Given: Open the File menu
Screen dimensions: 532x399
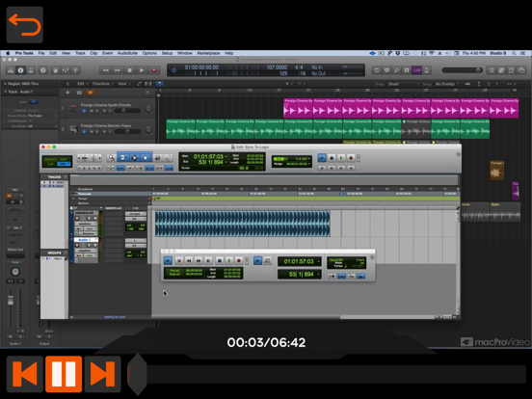Looking at the screenshot, I should tap(41, 53).
